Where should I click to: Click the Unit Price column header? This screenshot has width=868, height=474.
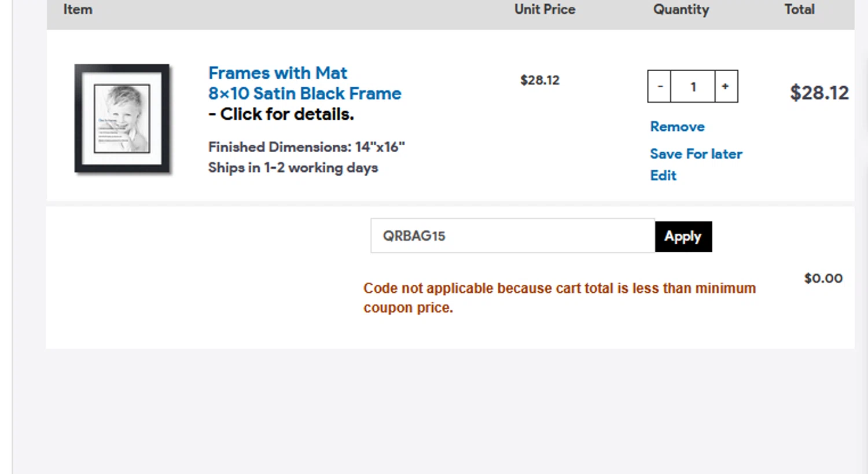(545, 10)
